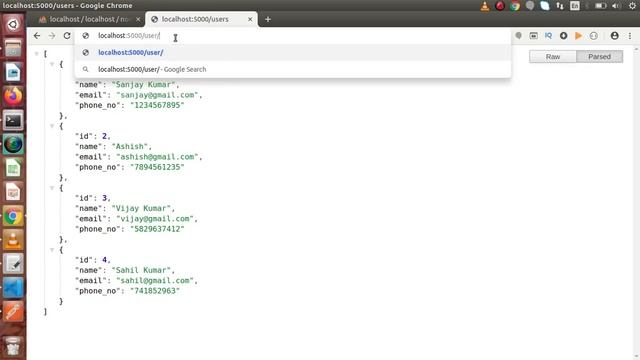Screen dimensions: 640x360
Task: Open the system volume indicator
Action: click(x=616, y=6)
